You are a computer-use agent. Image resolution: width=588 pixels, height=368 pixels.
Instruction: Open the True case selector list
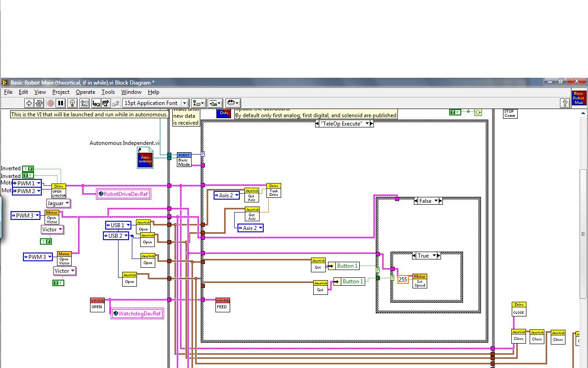(x=426, y=255)
